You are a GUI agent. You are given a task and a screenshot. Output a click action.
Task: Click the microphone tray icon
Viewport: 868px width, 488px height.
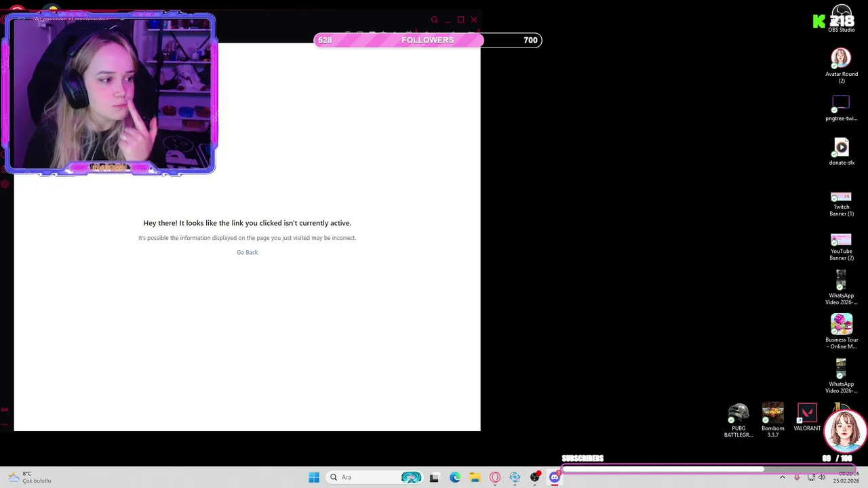pyautogui.click(x=797, y=477)
